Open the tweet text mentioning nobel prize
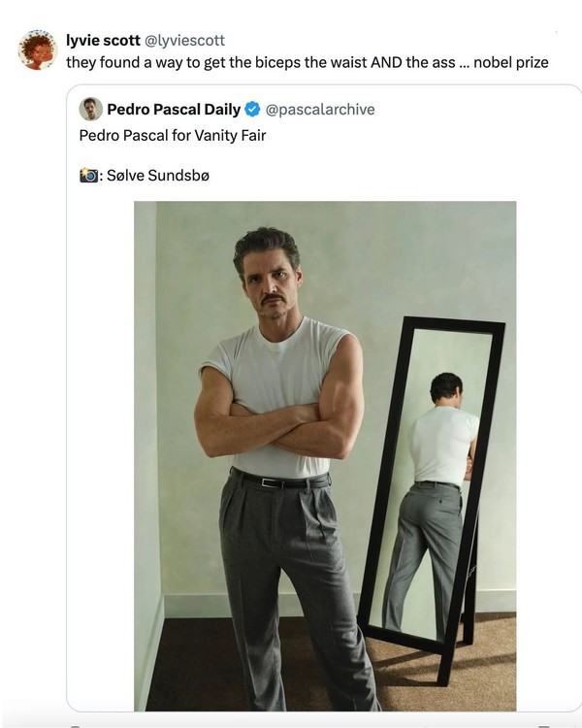This screenshot has height=728, width=582. [307, 62]
